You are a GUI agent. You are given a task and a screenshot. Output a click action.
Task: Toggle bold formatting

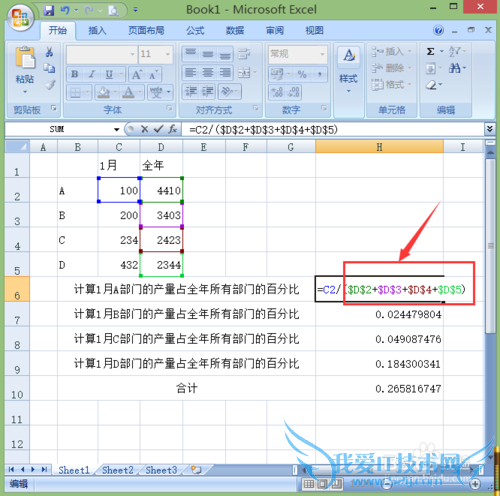click(x=75, y=74)
